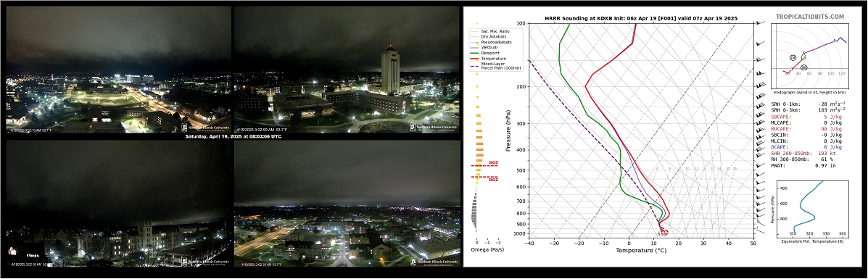The image size is (868, 279).
Task: Click the Northern Illinois University logo on the tower webcam
Action: [x=434, y=127]
